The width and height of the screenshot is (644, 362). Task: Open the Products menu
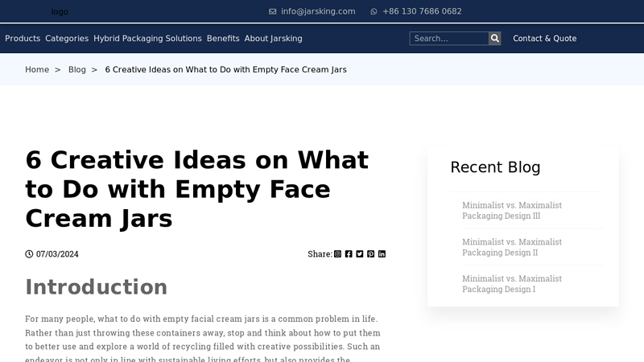pyautogui.click(x=23, y=39)
